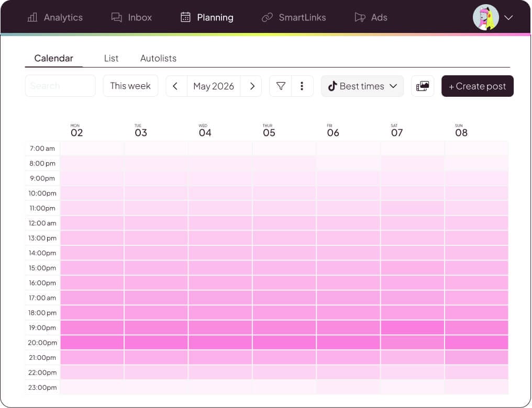Click inside the Search input field

[60, 86]
